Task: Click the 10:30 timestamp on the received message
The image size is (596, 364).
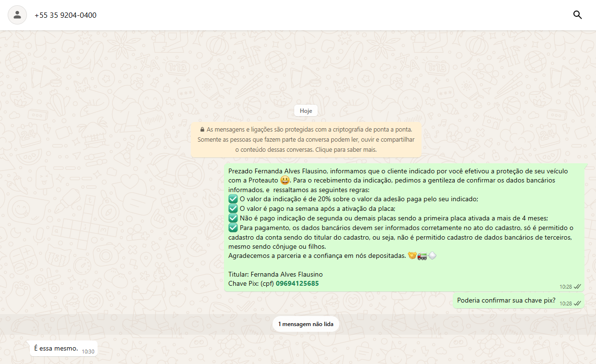Action: pos(88,352)
